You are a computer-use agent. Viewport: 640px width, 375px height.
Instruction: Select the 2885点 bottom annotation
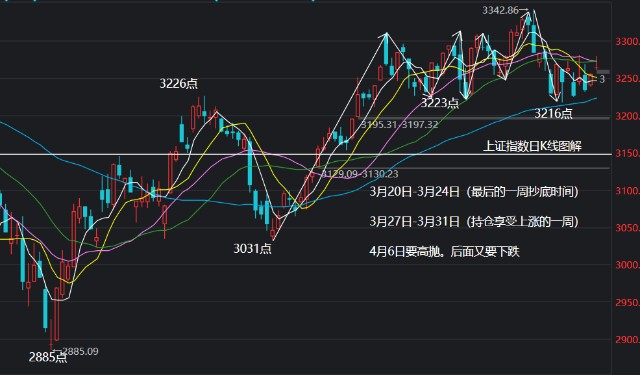pos(48,357)
